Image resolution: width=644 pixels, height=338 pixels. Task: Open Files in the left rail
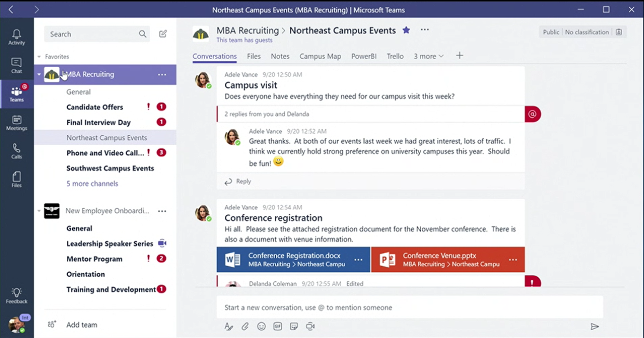pos(17,179)
